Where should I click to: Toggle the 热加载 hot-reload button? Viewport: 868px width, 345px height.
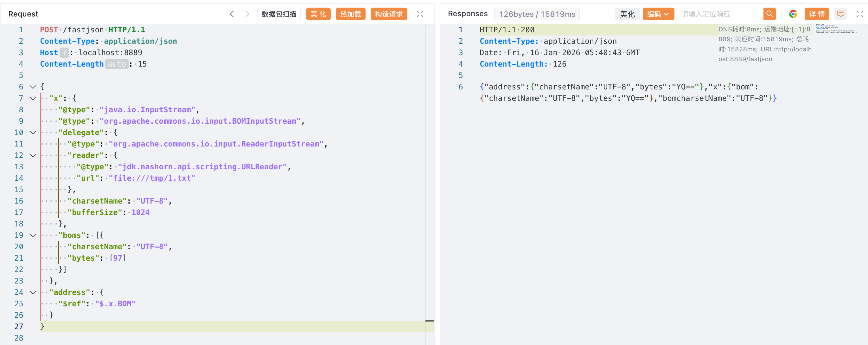(350, 14)
